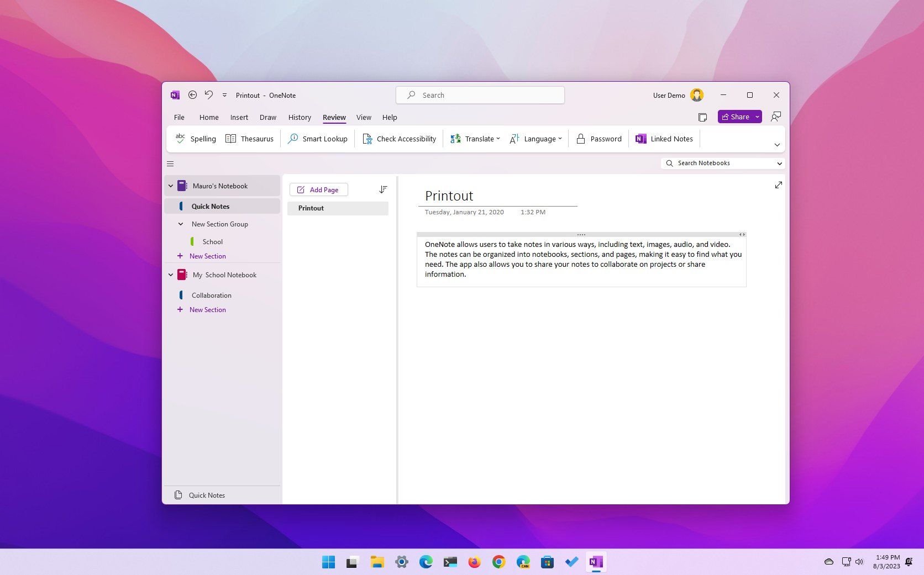Image resolution: width=924 pixels, height=575 pixels.
Task: Click the Search Notebooks field
Action: pyautogui.click(x=716, y=163)
